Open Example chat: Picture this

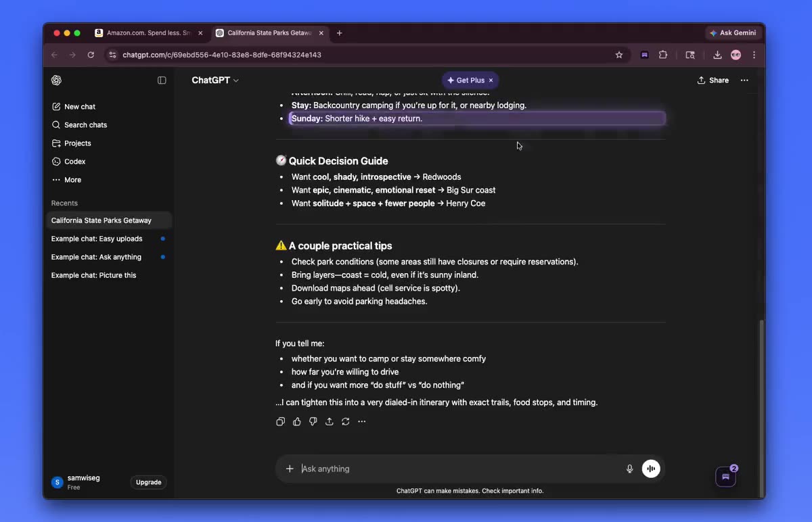(x=109, y=275)
